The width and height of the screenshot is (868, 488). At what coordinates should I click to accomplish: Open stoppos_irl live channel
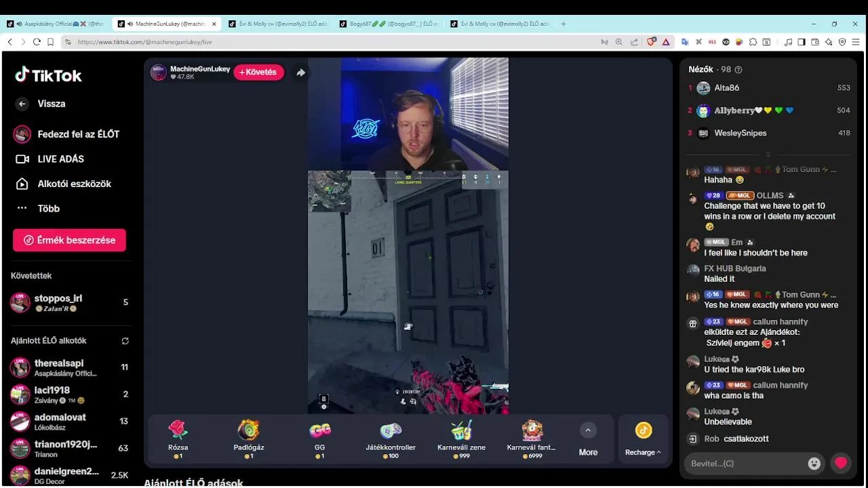pyautogui.click(x=71, y=302)
